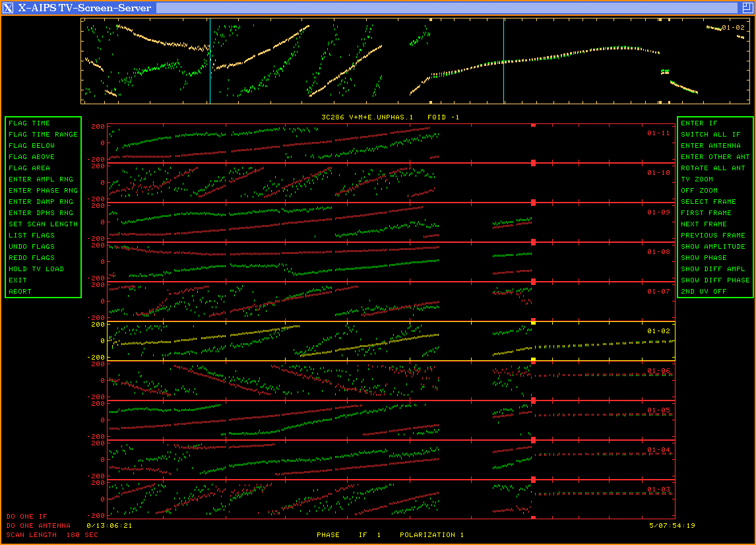The image size is (756, 545).
Task: Click the highlighted 01-02 baseline label
Action: (x=658, y=331)
